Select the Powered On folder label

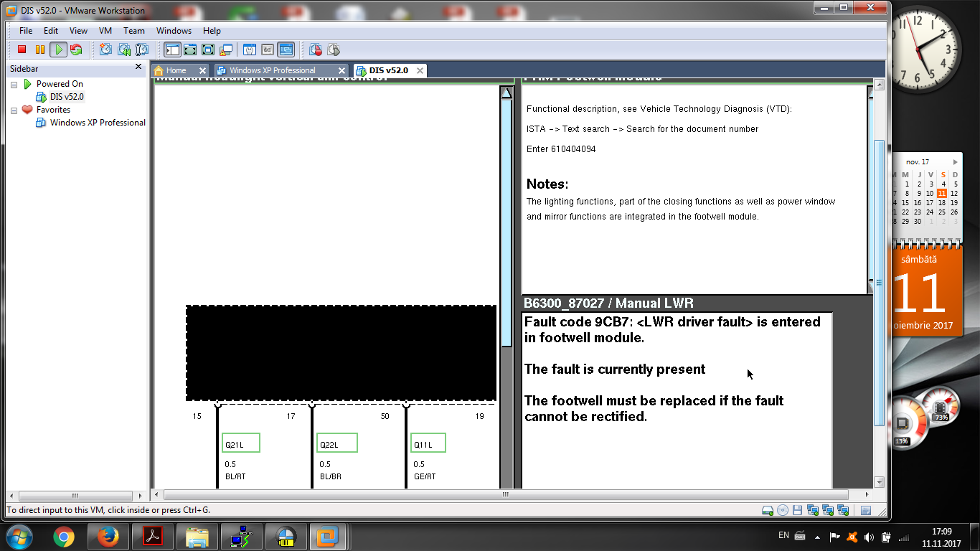click(x=60, y=84)
